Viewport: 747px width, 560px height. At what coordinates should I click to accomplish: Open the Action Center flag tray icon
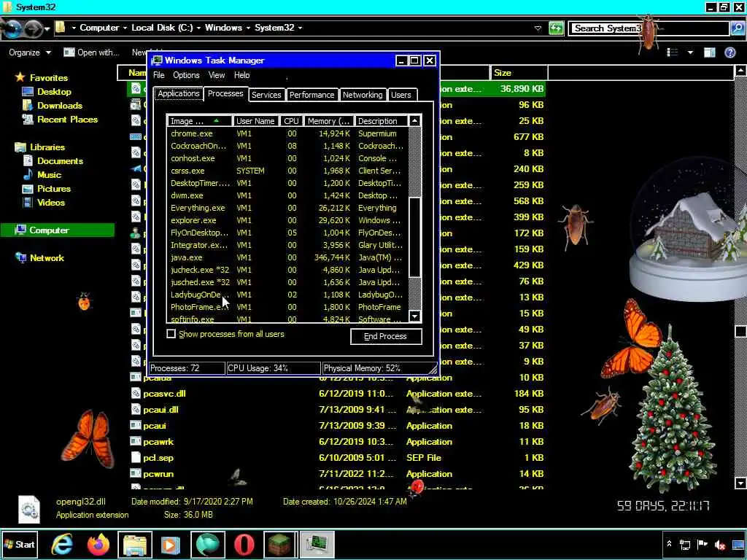click(703, 544)
